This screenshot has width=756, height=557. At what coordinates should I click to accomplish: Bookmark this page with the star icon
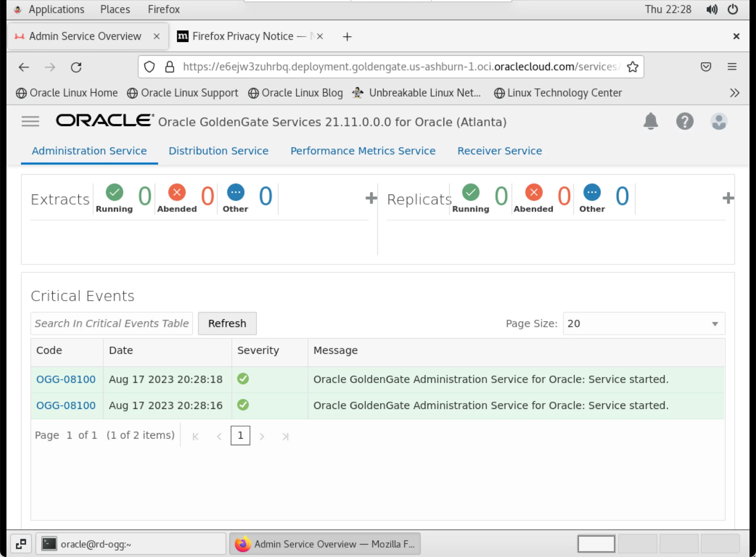[632, 67]
